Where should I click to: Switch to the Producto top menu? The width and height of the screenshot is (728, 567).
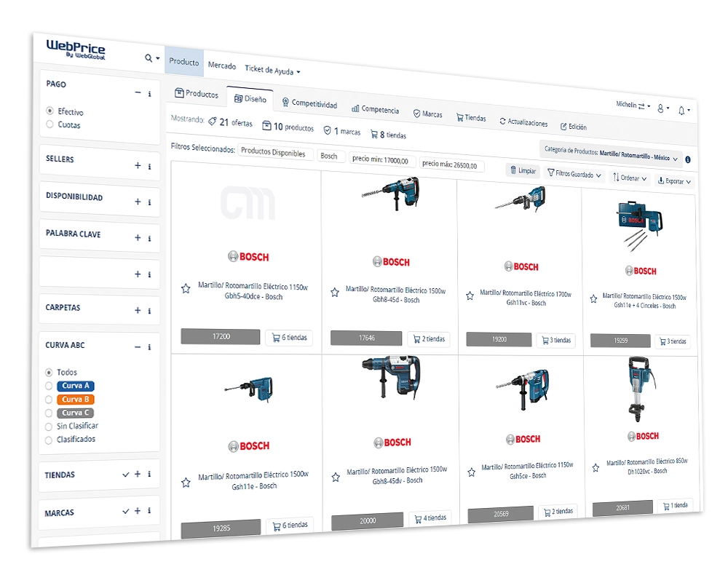184,62
